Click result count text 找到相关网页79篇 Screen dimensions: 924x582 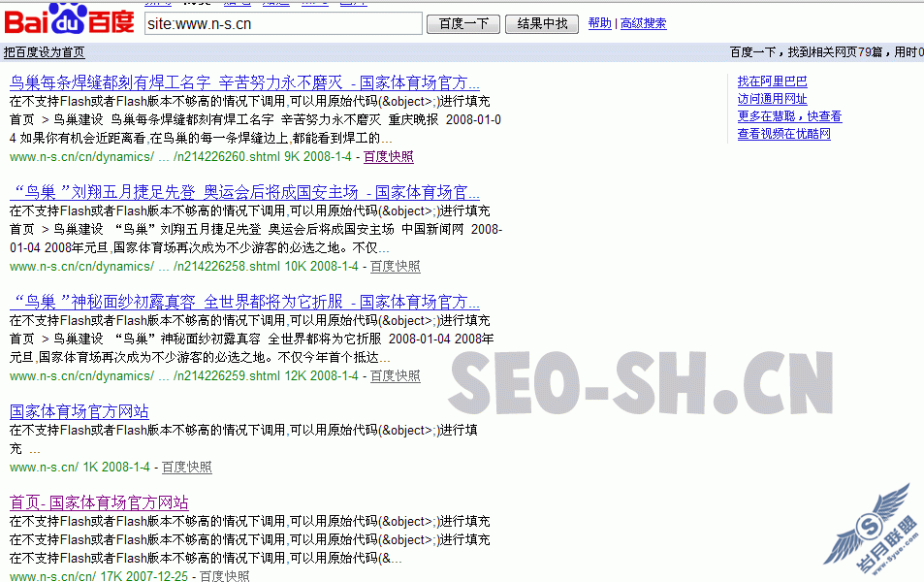point(835,52)
